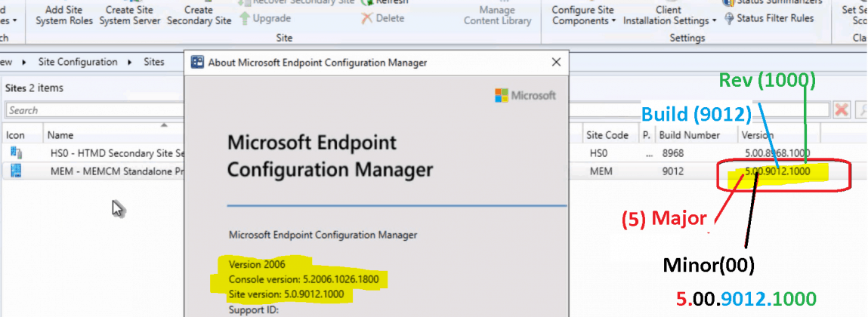
Task: Click Manage Content Library
Action: pos(497,15)
